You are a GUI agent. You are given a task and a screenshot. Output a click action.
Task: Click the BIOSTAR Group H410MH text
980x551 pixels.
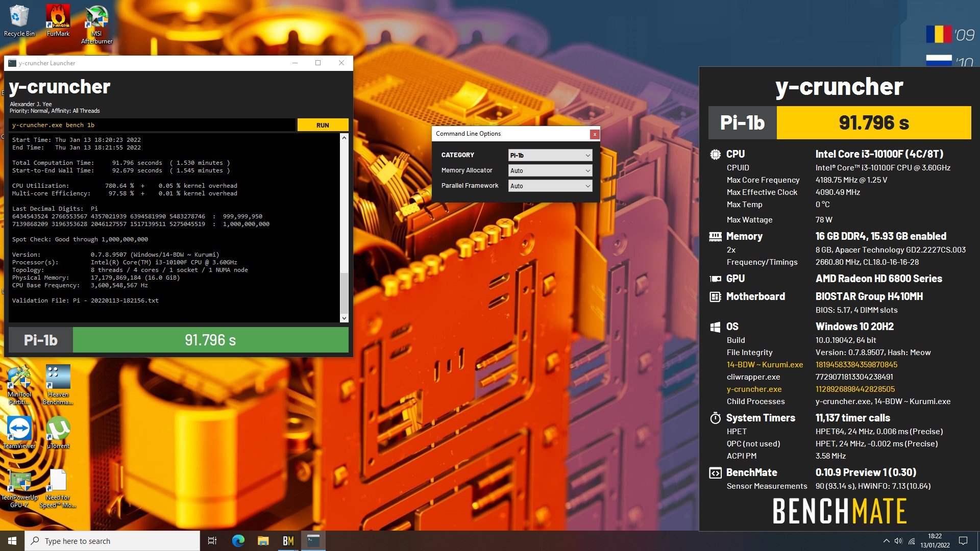[x=869, y=296]
